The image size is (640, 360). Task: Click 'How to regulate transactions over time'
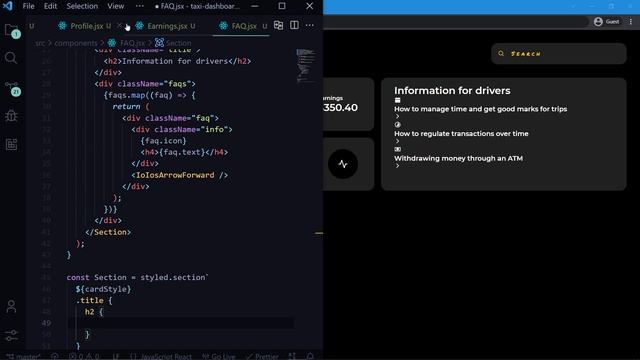[461, 133]
